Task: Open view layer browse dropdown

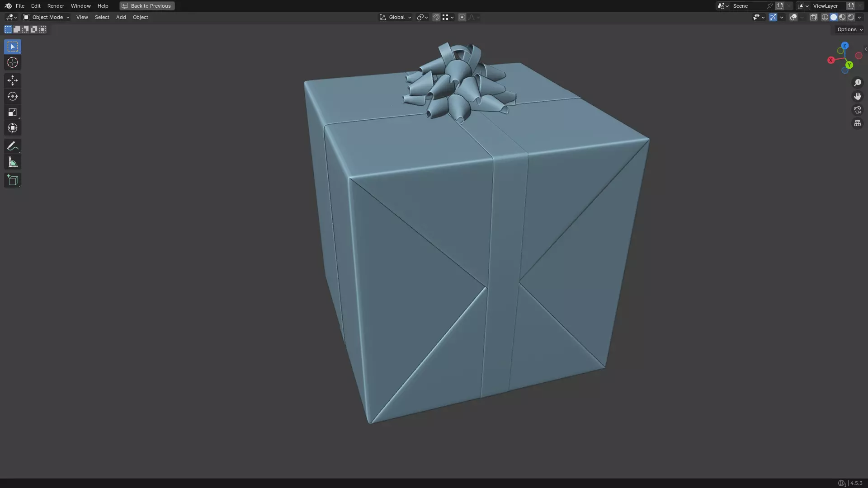Action: coord(803,6)
